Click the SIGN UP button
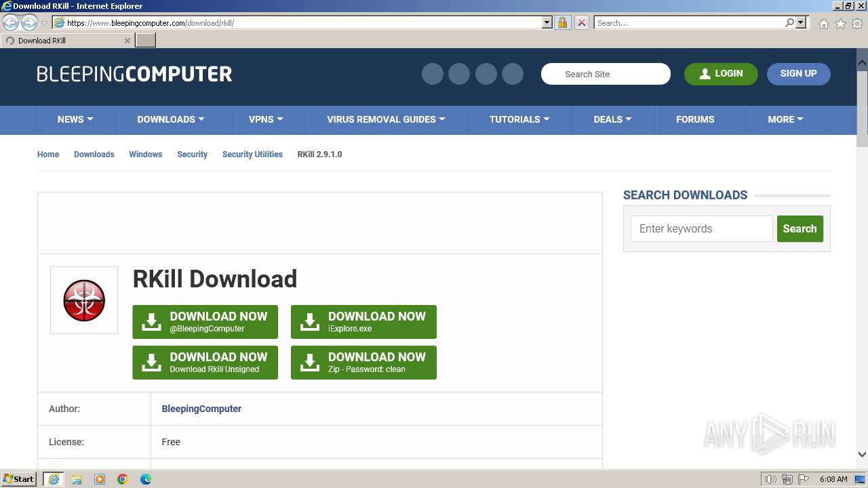This screenshot has width=868, height=488. (798, 74)
